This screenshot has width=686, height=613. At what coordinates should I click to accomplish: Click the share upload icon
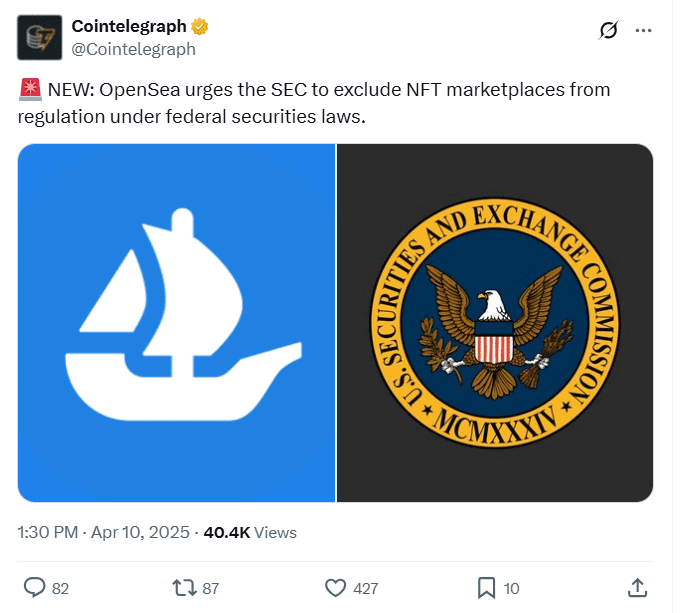click(x=637, y=587)
